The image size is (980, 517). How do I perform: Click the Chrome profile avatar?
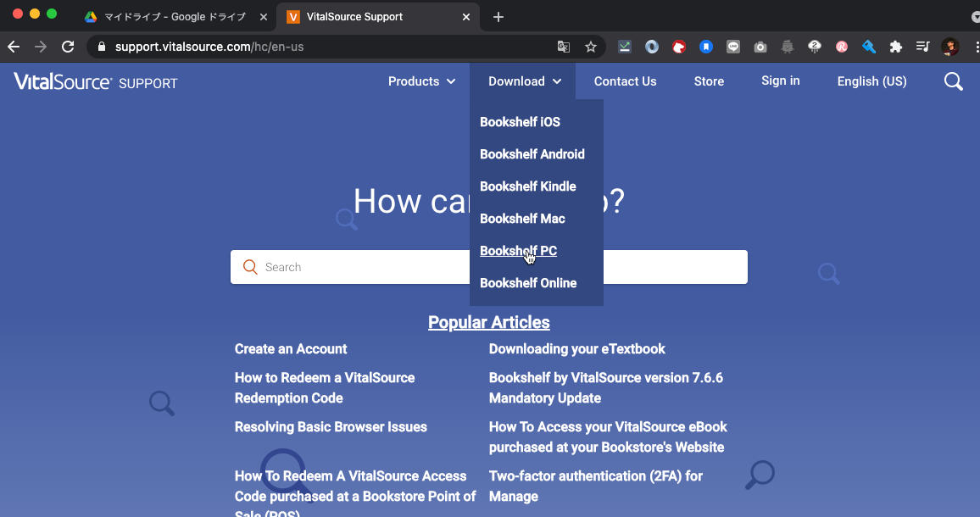(x=950, y=47)
